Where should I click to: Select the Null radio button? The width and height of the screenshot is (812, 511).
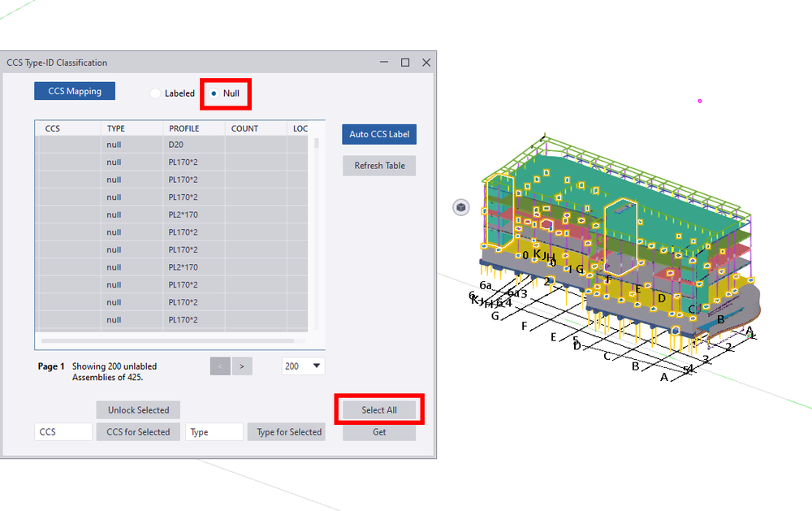click(213, 93)
